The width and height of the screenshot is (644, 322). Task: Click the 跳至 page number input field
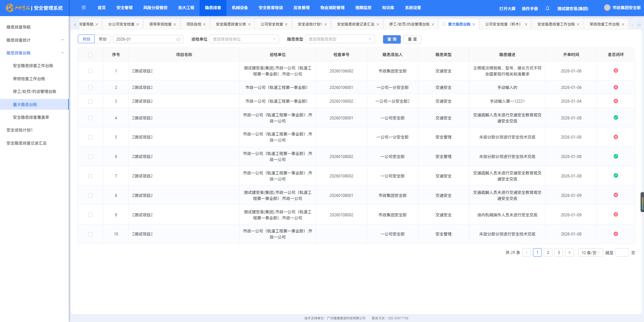[x=622, y=253]
